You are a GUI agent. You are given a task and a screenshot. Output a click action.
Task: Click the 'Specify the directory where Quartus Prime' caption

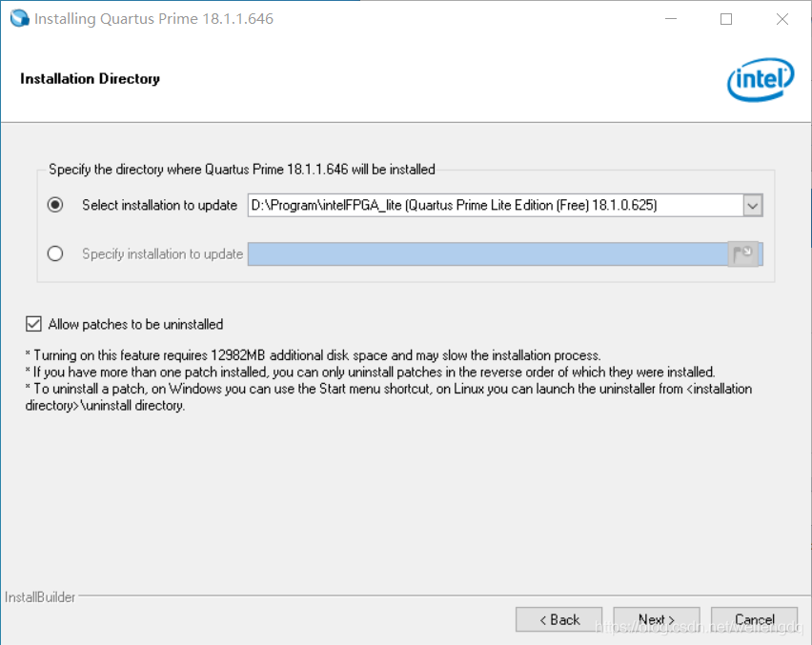[x=241, y=170]
